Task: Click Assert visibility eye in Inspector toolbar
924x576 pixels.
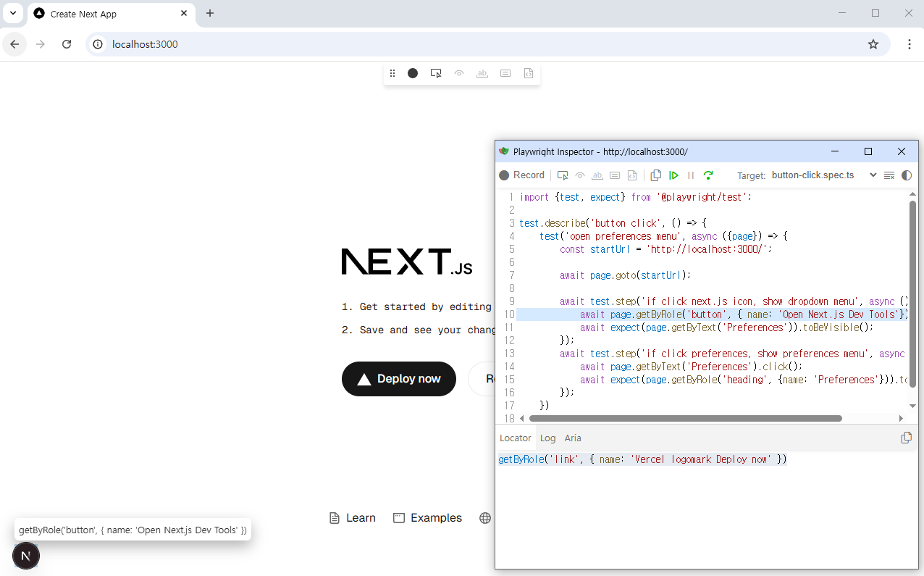Action: tap(580, 175)
